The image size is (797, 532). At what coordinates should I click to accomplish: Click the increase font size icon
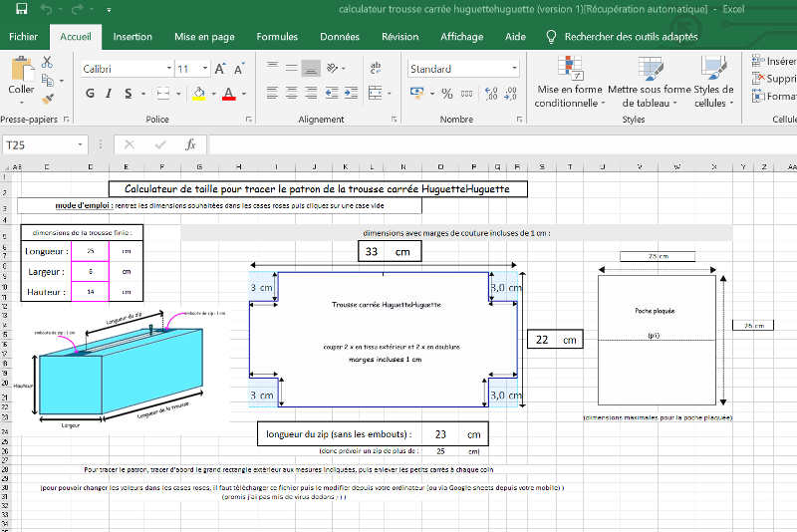coord(217,70)
